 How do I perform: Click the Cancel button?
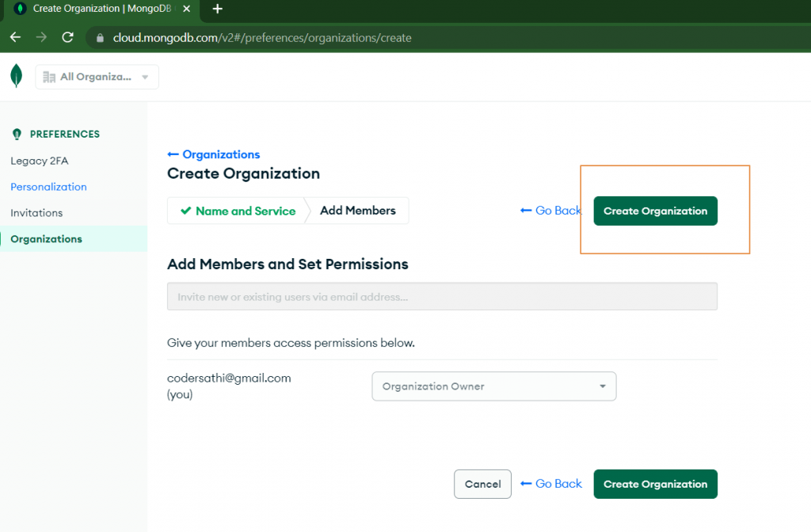(482, 484)
